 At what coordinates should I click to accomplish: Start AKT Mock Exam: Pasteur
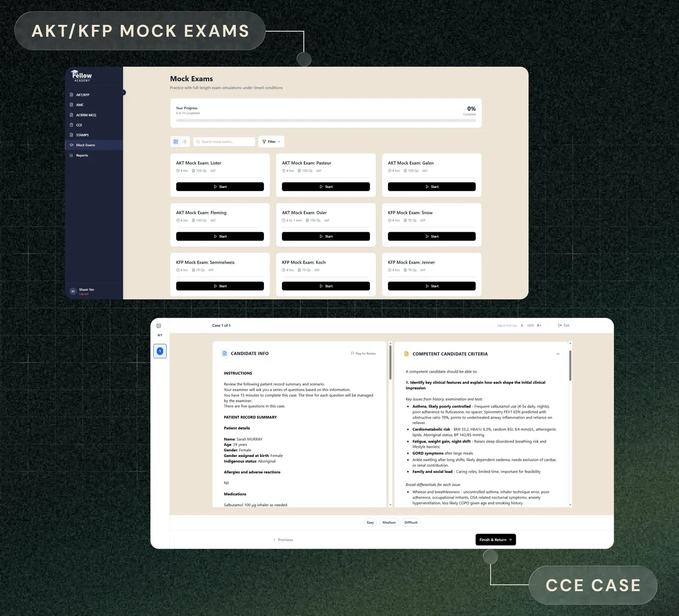click(x=326, y=187)
